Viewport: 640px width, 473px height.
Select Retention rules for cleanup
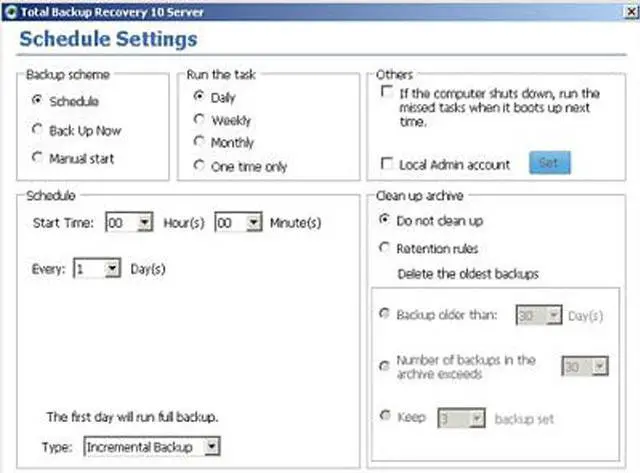point(385,247)
